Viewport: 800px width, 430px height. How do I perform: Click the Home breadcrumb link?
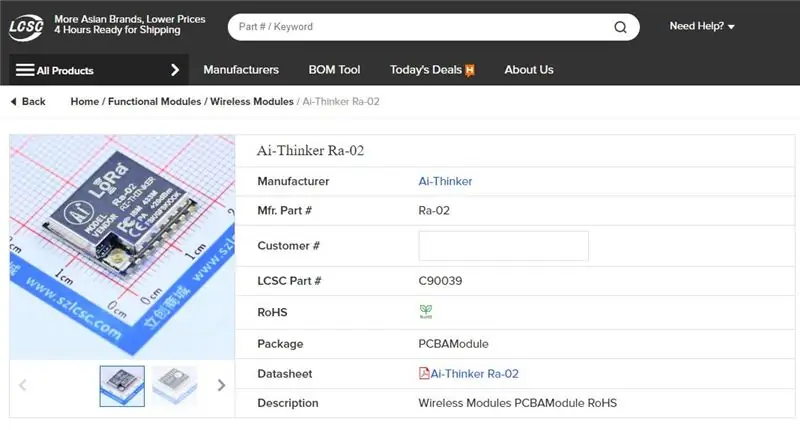point(85,102)
